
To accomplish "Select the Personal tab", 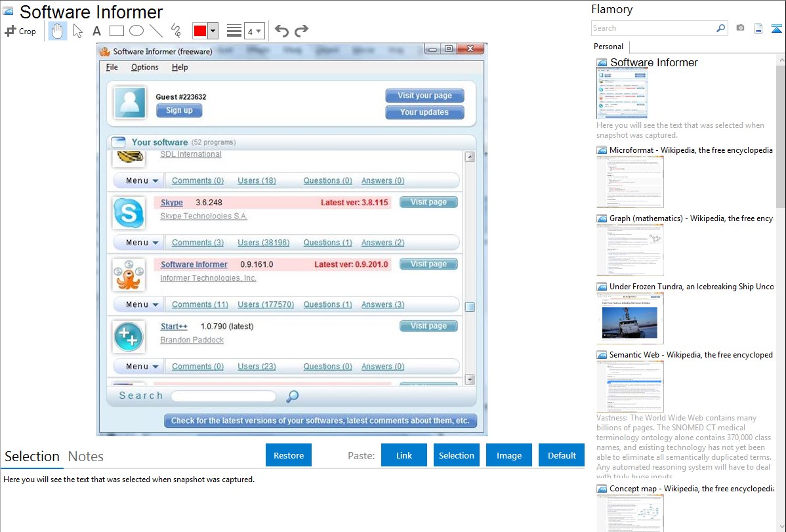I will click(609, 47).
